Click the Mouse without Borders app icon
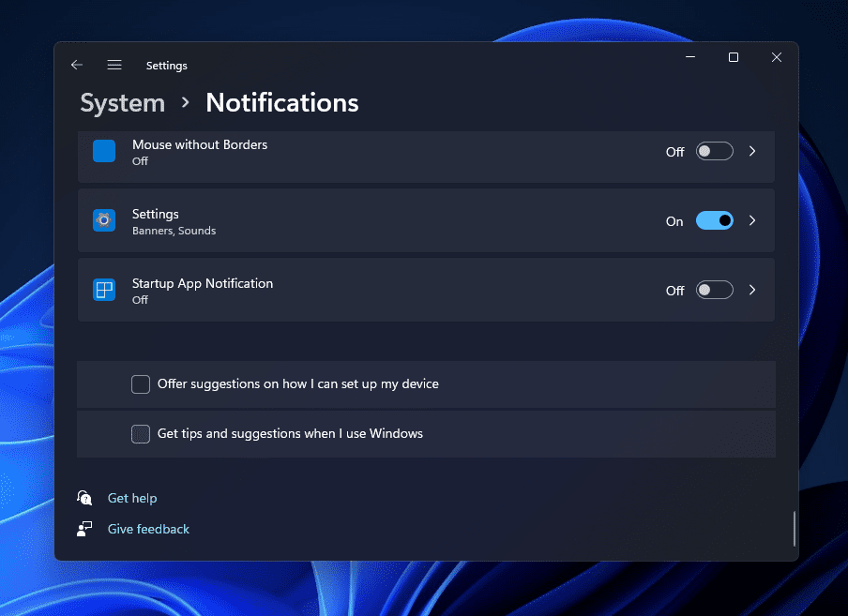Viewport: 848px width, 616px height. 104,151
